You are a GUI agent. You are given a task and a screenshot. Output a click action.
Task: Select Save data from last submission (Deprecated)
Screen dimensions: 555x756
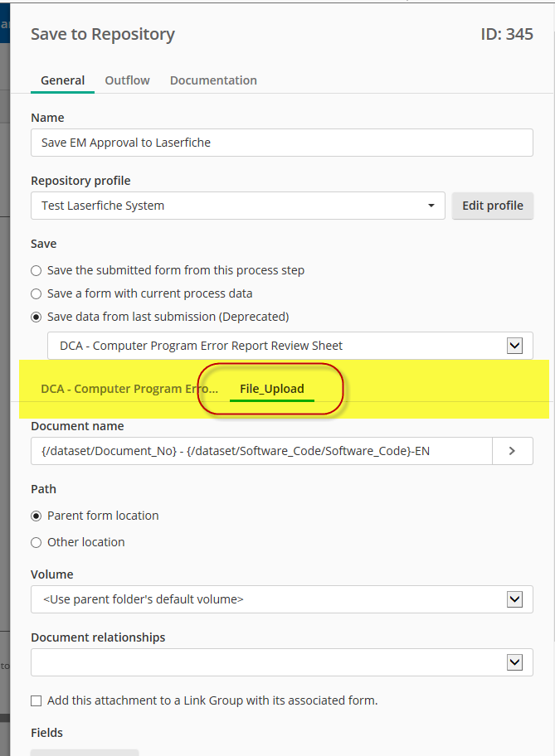[37, 317]
